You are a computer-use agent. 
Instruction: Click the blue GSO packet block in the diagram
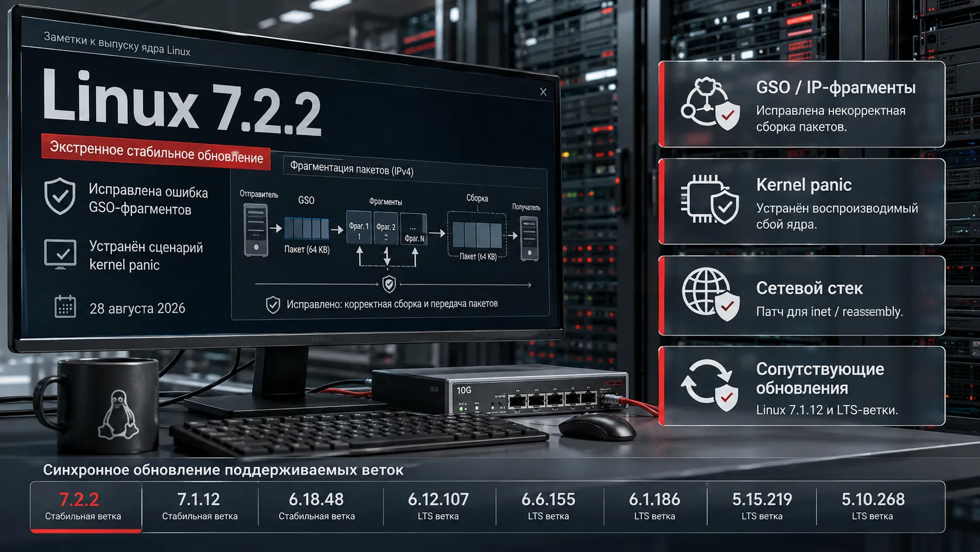point(307,228)
